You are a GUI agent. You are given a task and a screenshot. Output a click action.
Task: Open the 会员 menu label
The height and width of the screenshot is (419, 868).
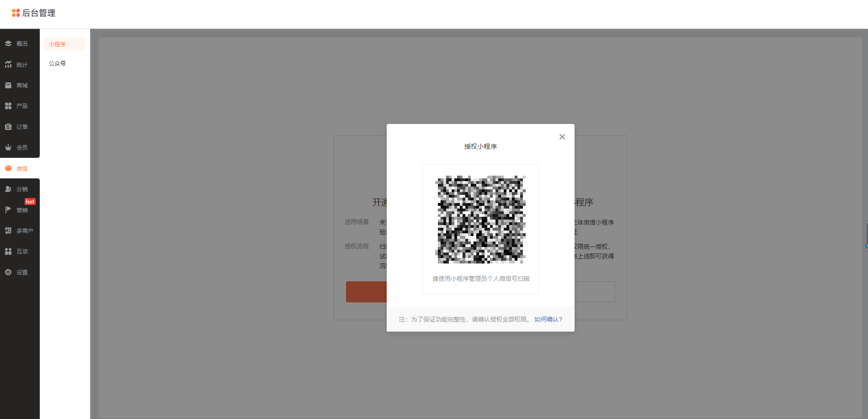coord(22,148)
